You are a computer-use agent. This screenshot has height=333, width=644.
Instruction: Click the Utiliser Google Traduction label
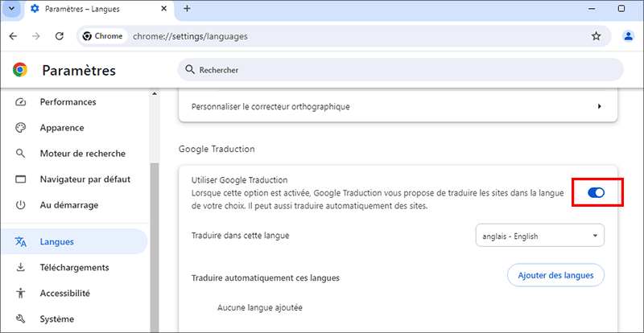tap(239, 180)
